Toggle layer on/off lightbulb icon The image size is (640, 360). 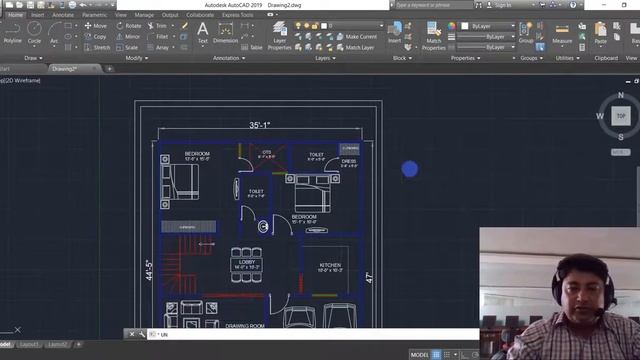tap(298, 26)
